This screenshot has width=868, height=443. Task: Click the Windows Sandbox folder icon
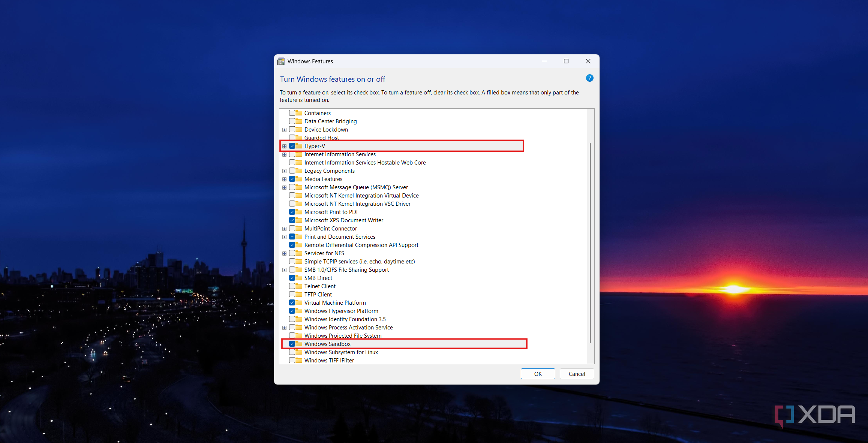pyautogui.click(x=299, y=344)
